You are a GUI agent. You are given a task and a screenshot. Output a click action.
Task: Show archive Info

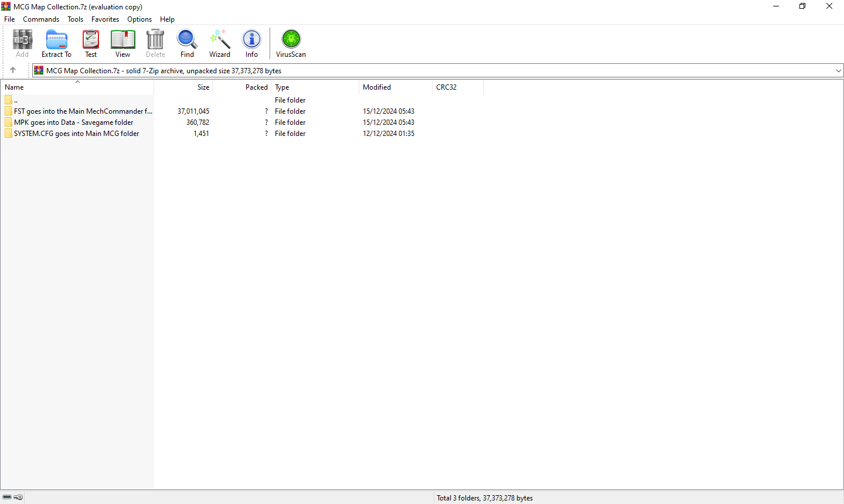251,43
